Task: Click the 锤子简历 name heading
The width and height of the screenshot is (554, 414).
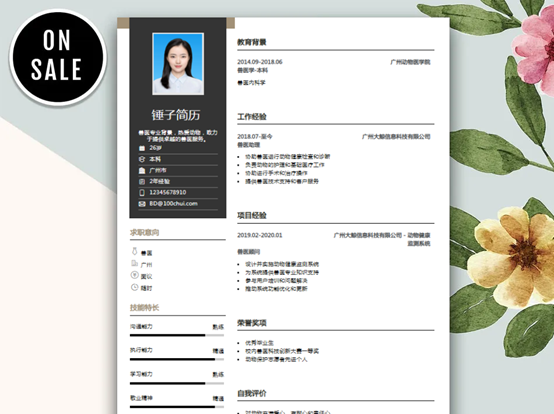Action: point(176,115)
